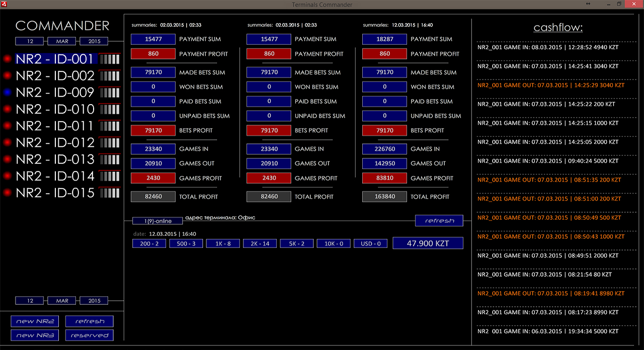Click the level bars icon of NR2 - ID-011
644x350 pixels.
(110, 126)
